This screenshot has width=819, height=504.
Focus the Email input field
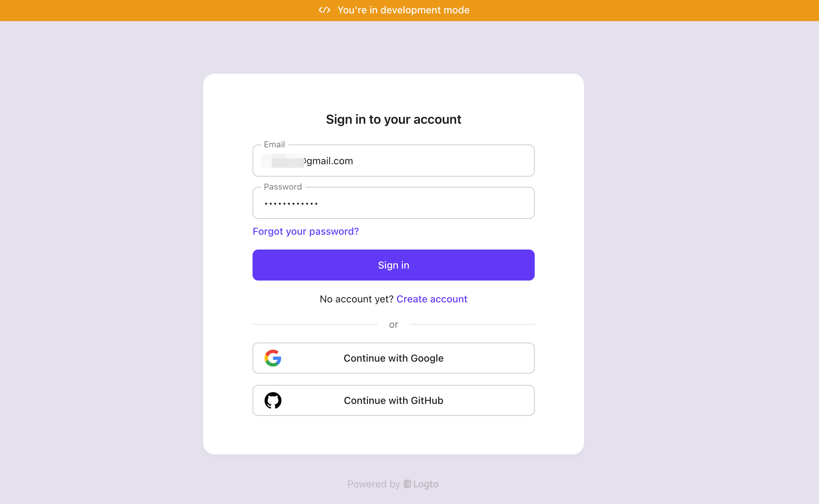[x=394, y=161]
